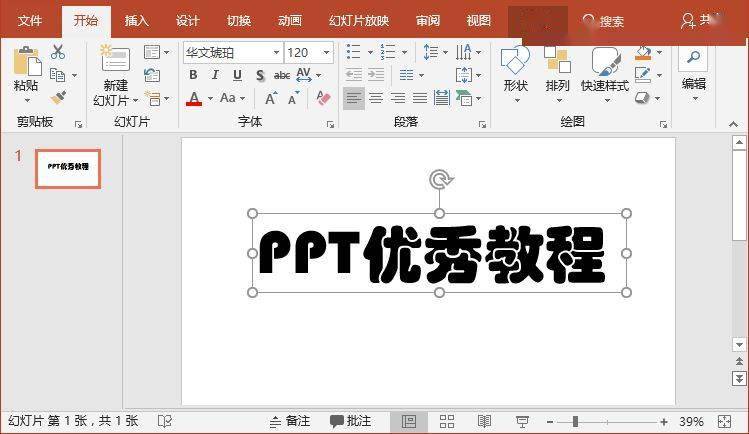Open the File tab
749x434 pixels.
pyautogui.click(x=30, y=21)
